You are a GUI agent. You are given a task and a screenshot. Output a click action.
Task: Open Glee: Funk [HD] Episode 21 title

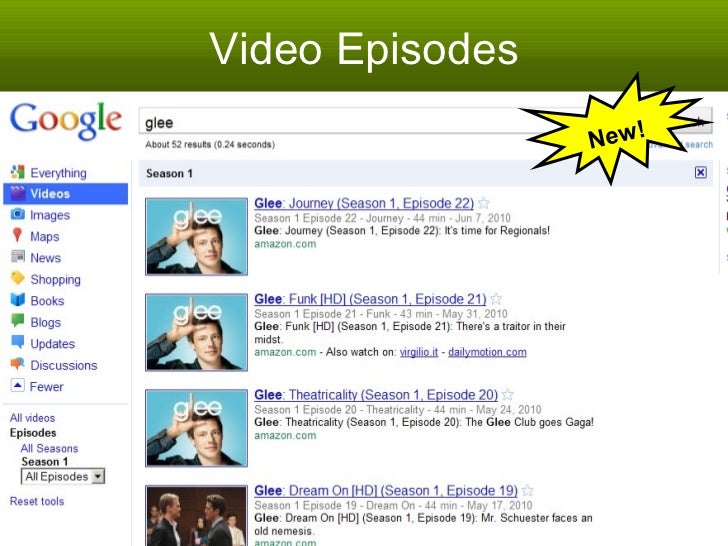(x=370, y=299)
